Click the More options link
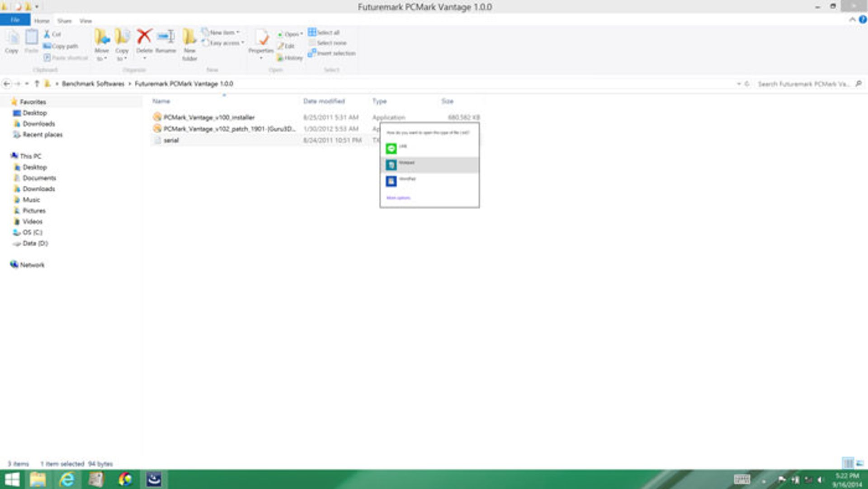The width and height of the screenshot is (868, 489). [x=398, y=198]
